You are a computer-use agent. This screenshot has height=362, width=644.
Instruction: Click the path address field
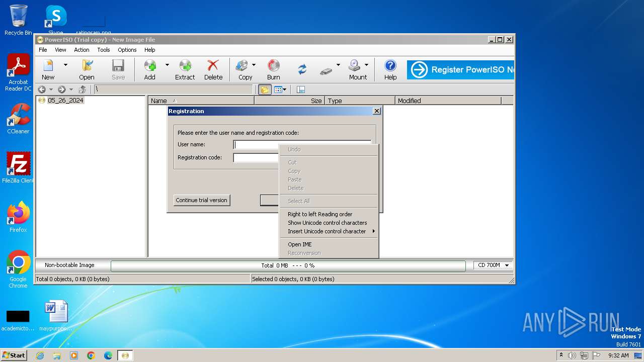click(173, 89)
